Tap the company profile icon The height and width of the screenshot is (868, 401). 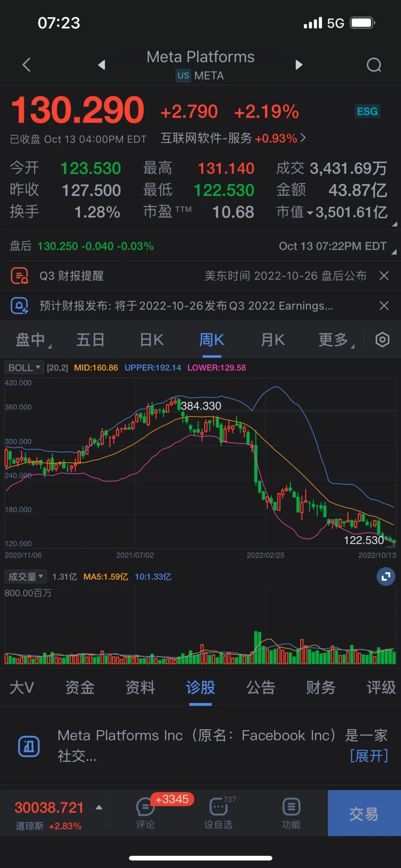pyautogui.click(x=29, y=746)
